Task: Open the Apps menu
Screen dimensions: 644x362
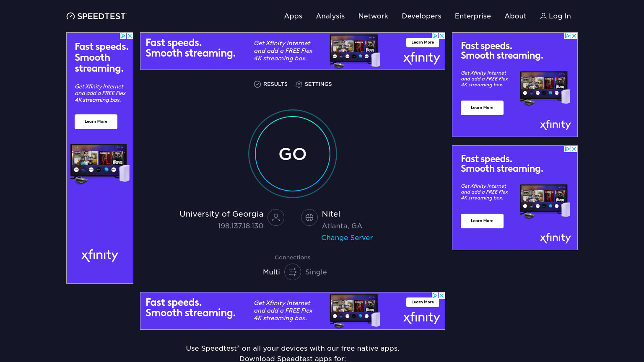Action: [x=293, y=16]
